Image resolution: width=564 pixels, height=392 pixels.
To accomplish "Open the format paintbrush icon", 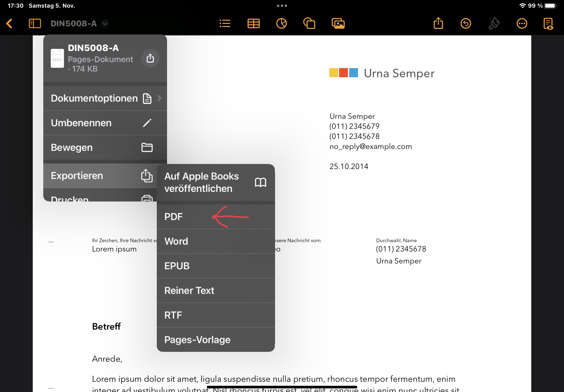I will point(494,24).
